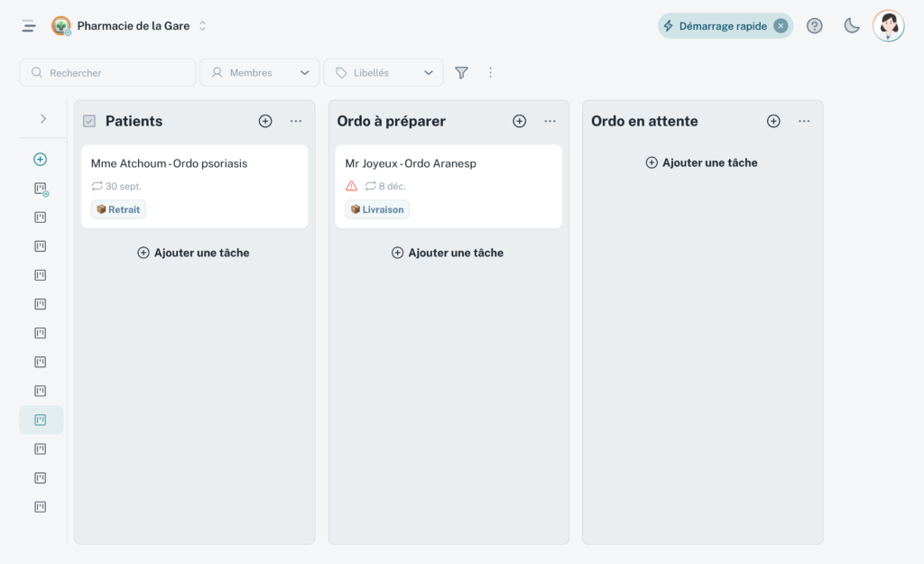Expand the sidebar with the chevron arrow
This screenshot has height=564, width=924.
coord(42,118)
